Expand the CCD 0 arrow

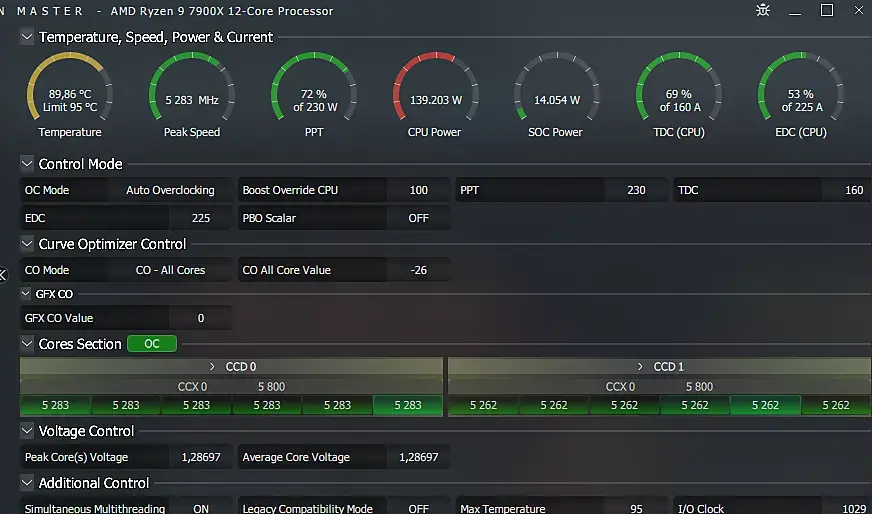pos(212,367)
